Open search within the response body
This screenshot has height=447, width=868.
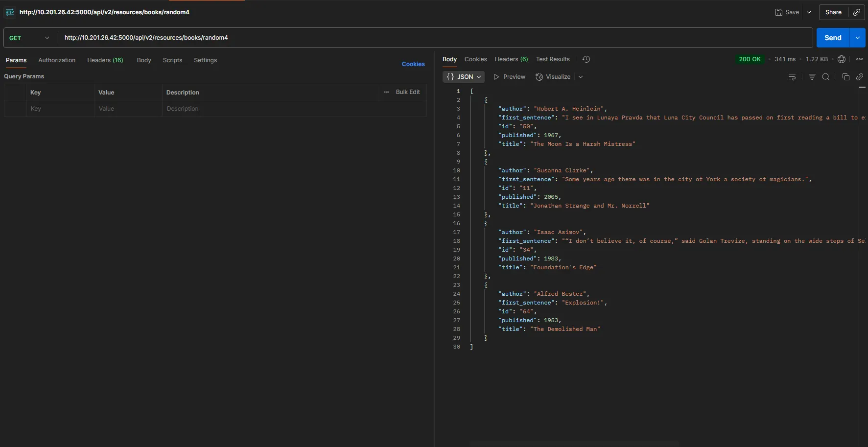tap(826, 77)
